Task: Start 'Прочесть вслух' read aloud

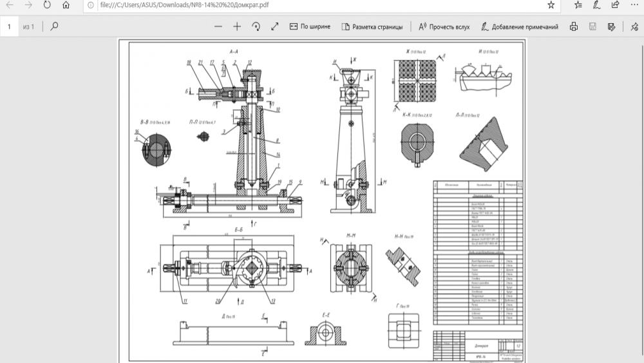Action: (444, 26)
